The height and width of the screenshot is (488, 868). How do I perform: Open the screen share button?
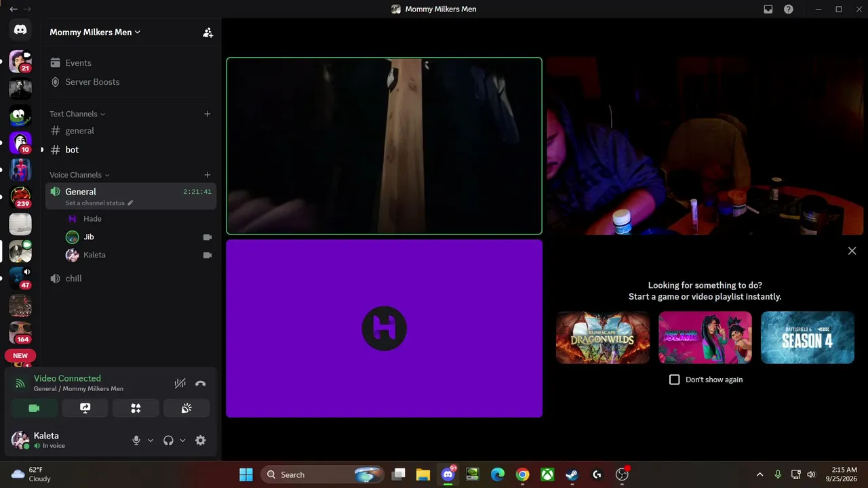pos(85,408)
